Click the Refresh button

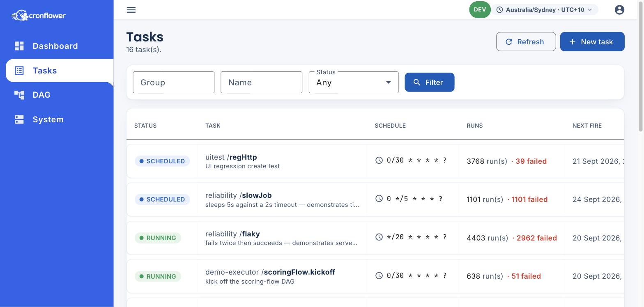526,42
